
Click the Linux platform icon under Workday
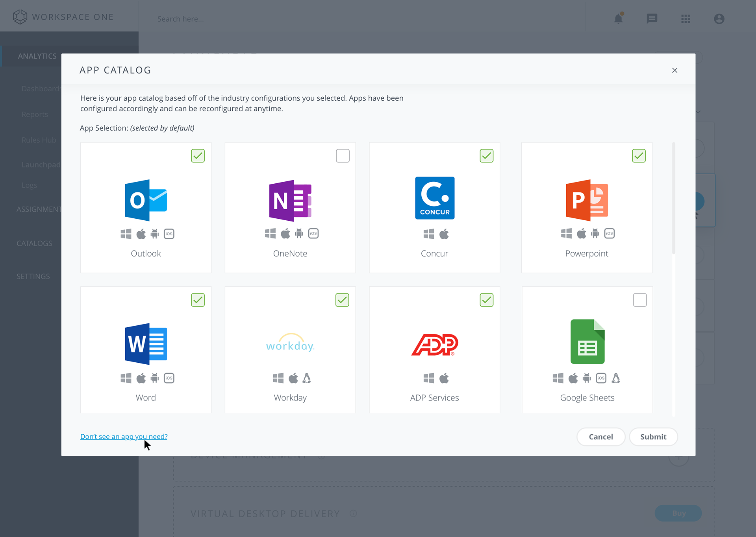click(x=307, y=378)
